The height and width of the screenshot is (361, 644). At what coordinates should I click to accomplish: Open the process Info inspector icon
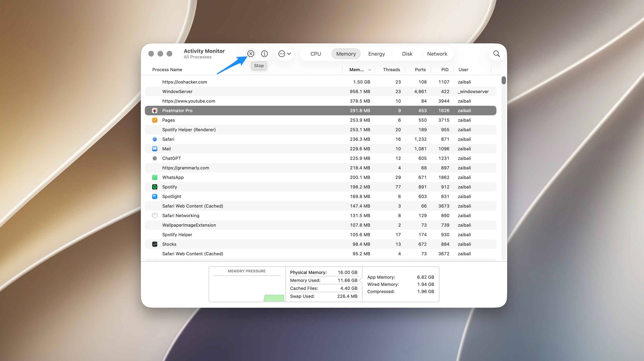(264, 54)
